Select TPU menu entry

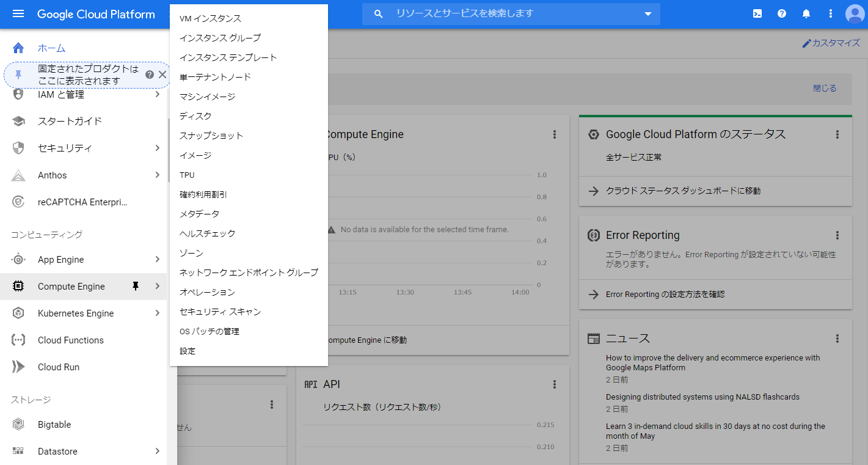pyautogui.click(x=249, y=175)
